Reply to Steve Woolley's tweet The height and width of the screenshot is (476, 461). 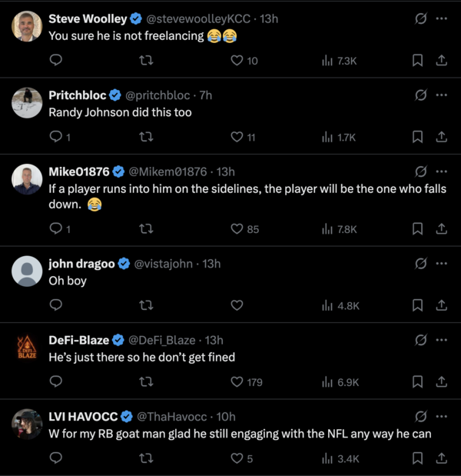[x=56, y=61]
